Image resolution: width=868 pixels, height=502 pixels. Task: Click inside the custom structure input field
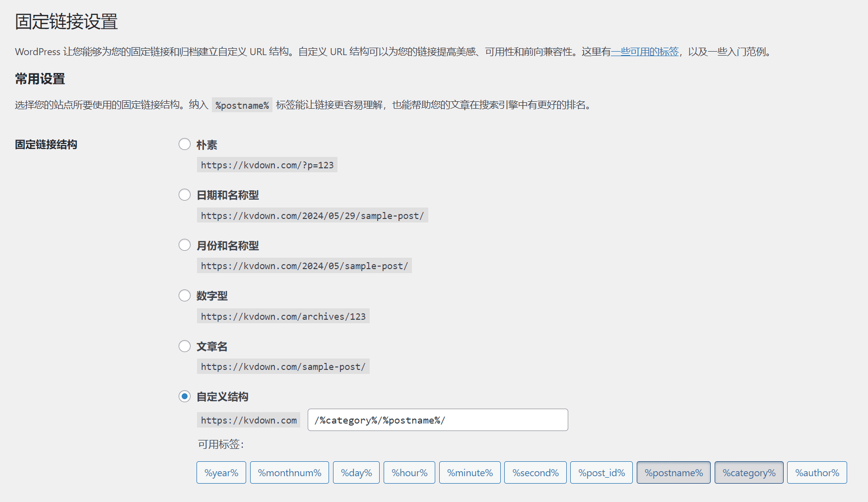[437, 420]
